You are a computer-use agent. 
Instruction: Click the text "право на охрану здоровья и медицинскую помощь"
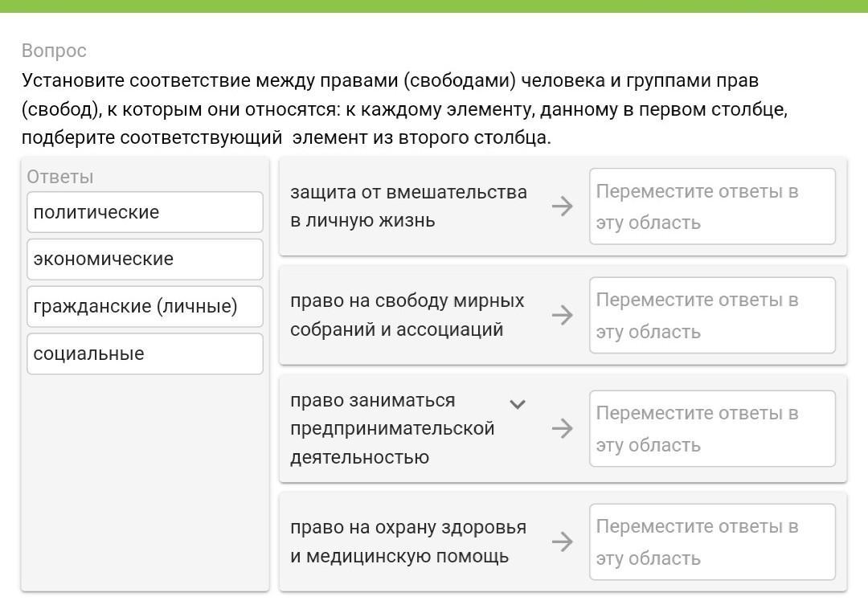click(408, 542)
